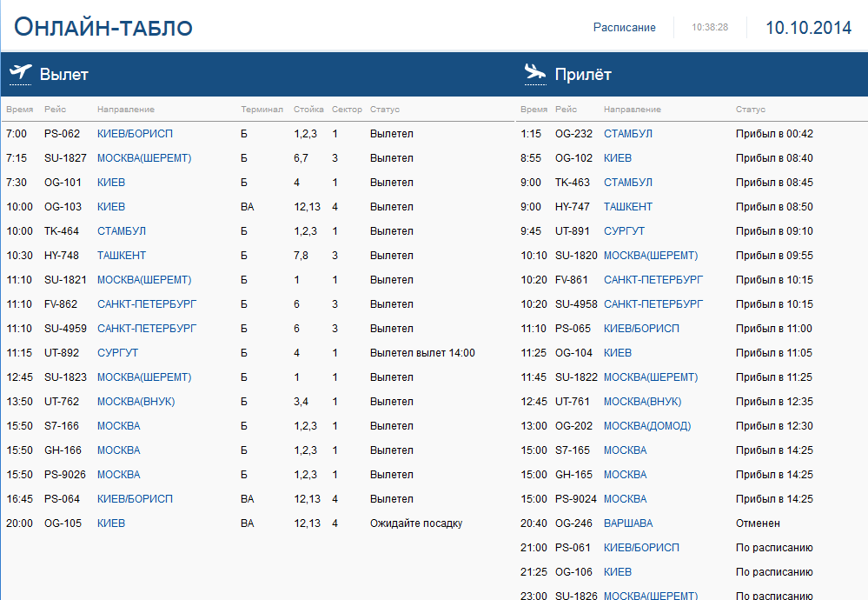Click the clock showing 10:38:28
The width and height of the screenshot is (868, 600).
click(710, 28)
